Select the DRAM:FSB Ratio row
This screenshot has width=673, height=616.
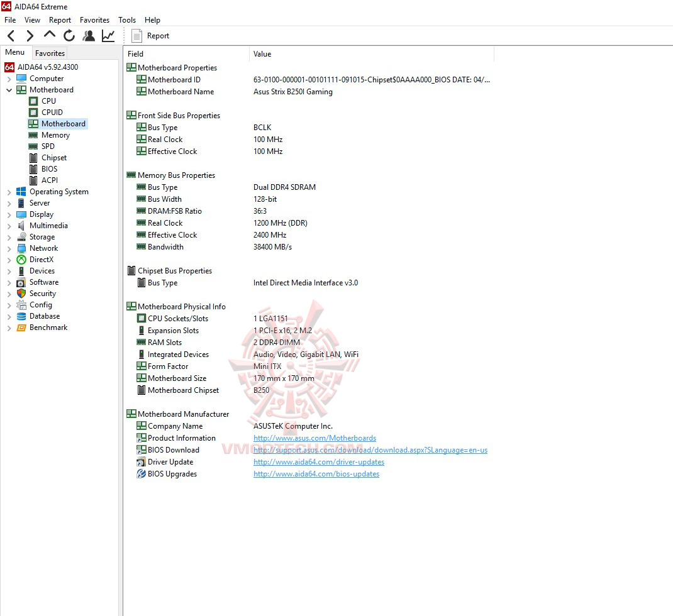click(x=309, y=211)
